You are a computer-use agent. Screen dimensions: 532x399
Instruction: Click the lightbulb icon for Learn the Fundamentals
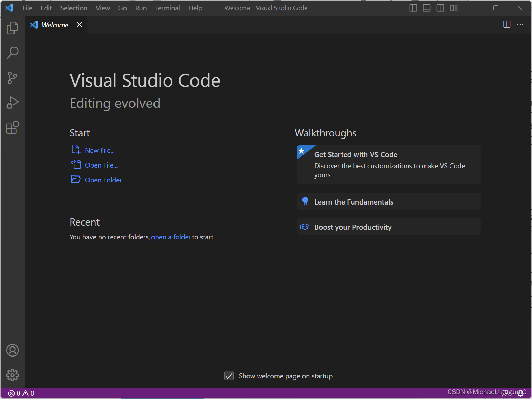[305, 201]
